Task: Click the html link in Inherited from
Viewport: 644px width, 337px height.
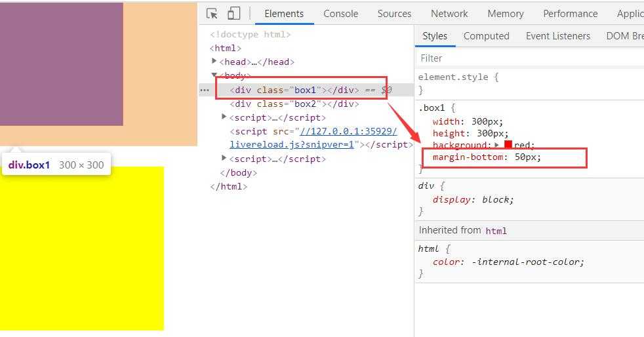Action: click(x=496, y=231)
